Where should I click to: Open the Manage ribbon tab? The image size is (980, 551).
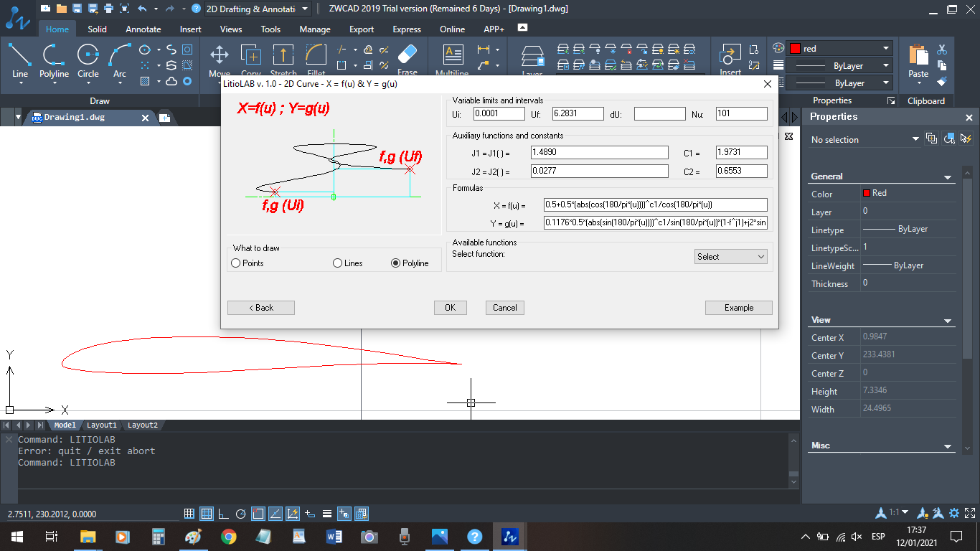315,29
